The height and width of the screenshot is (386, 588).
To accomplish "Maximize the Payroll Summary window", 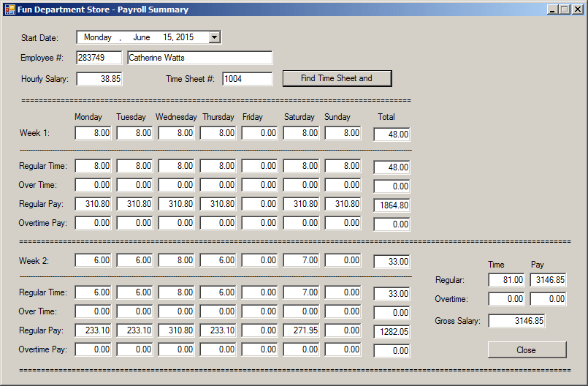I will coord(565,10).
